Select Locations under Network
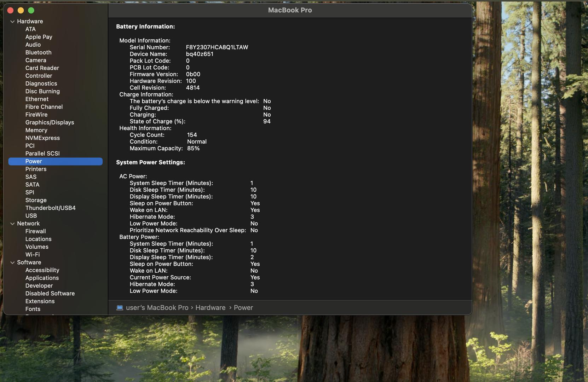The height and width of the screenshot is (382, 588). tap(38, 239)
